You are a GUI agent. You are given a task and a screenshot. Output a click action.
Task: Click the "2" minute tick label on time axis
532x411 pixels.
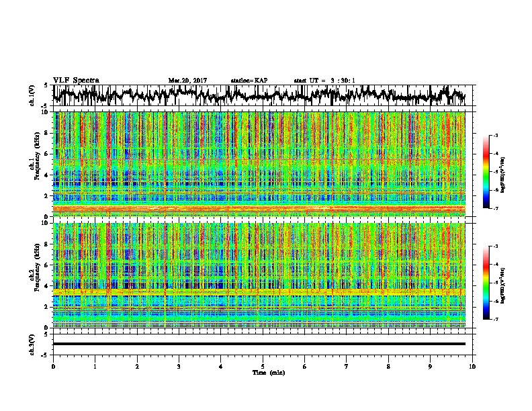[137, 367]
